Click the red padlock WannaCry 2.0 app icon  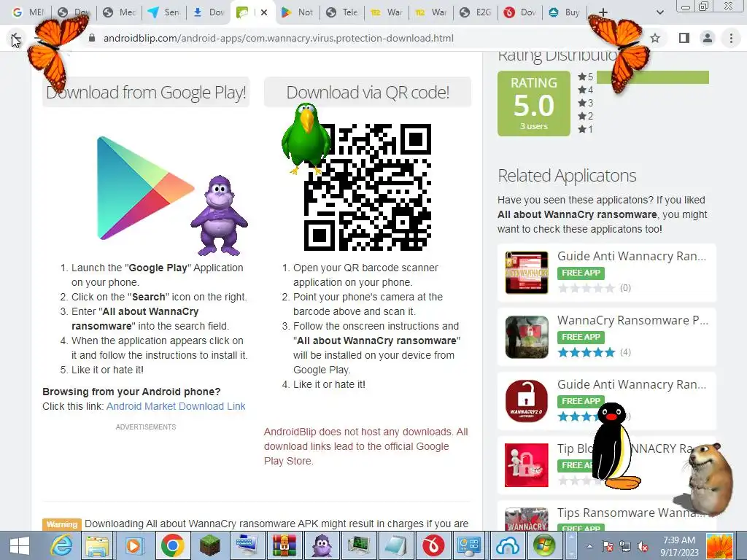tap(527, 401)
